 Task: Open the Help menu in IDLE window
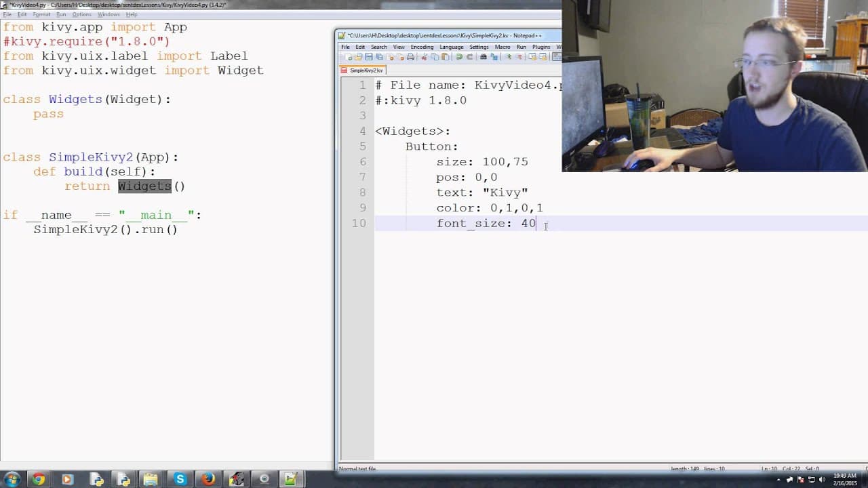point(132,14)
